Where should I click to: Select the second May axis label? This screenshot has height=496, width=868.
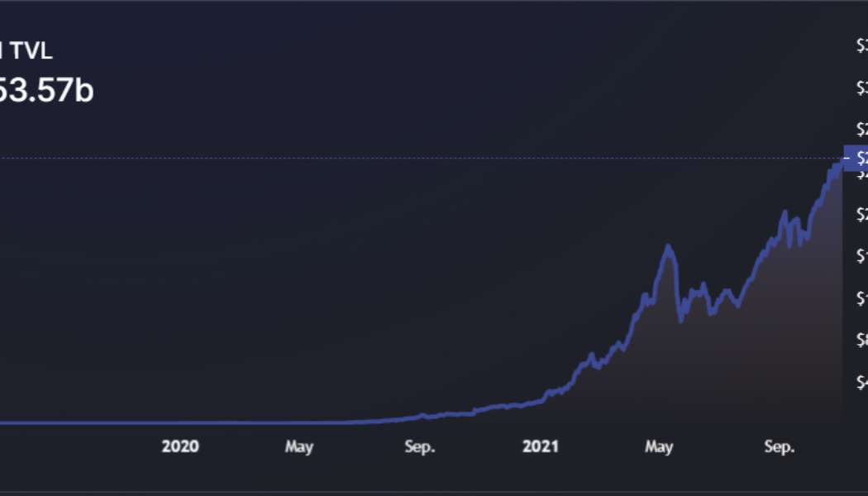click(x=659, y=446)
